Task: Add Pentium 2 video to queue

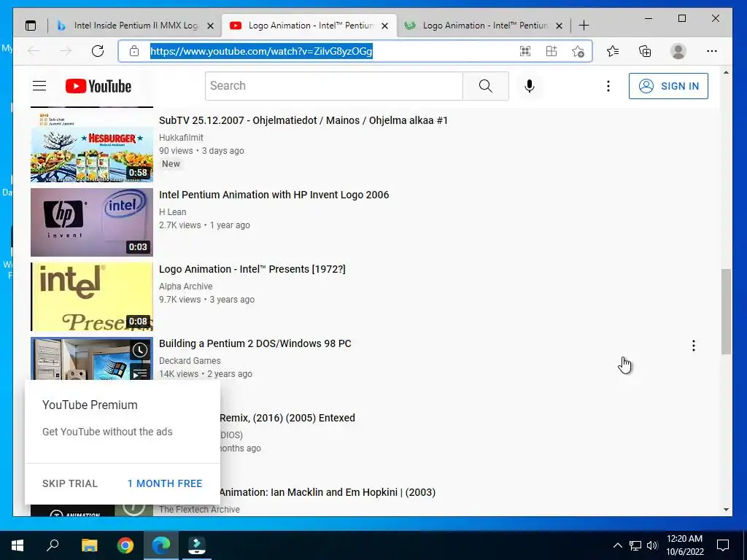Action: 139,374
